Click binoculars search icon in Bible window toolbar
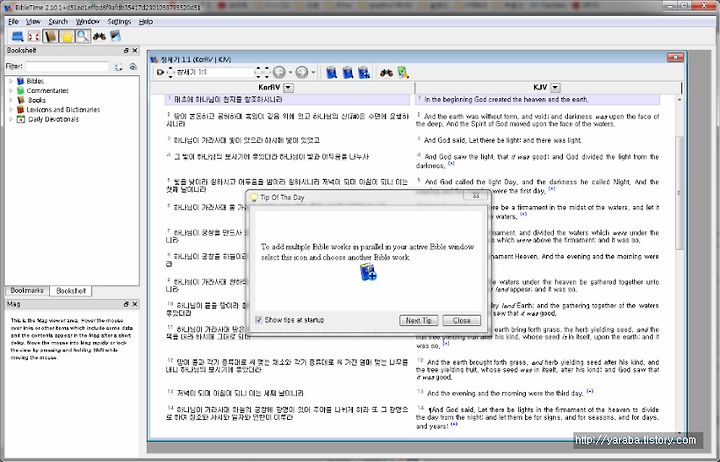 click(x=386, y=73)
